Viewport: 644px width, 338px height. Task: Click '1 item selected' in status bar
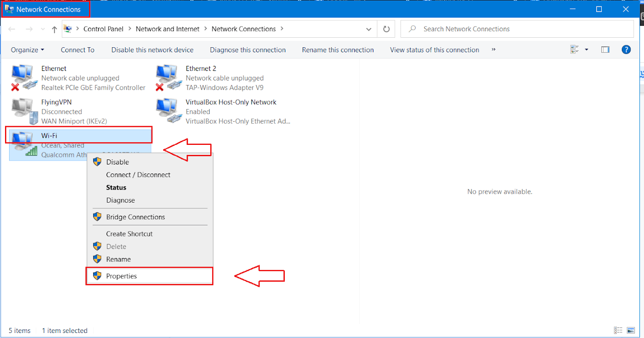pyautogui.click(x=64, y=330)
